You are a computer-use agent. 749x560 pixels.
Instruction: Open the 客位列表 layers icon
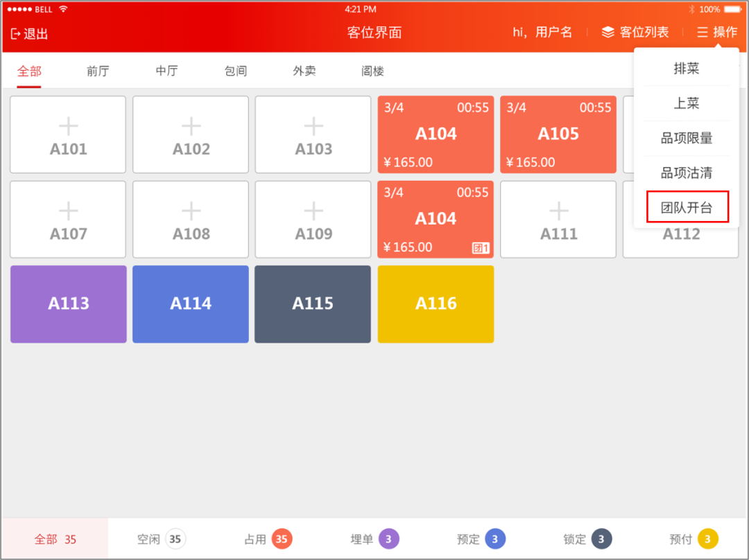click(x=608, y=32)
